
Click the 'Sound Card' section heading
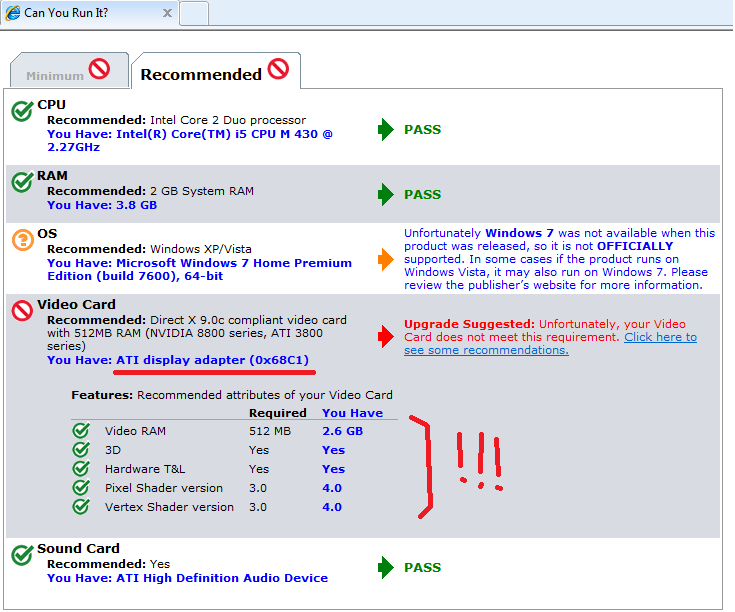pos(78,549)
